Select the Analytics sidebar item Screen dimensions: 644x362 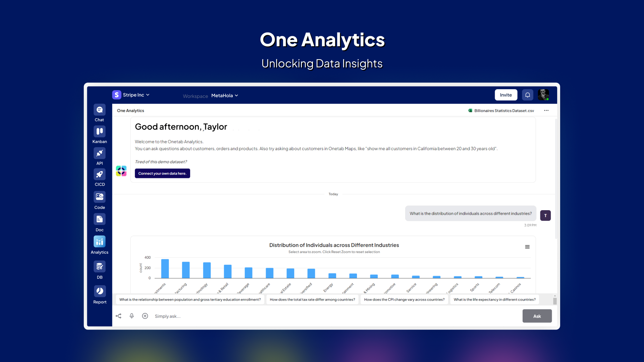pos(99,245)
